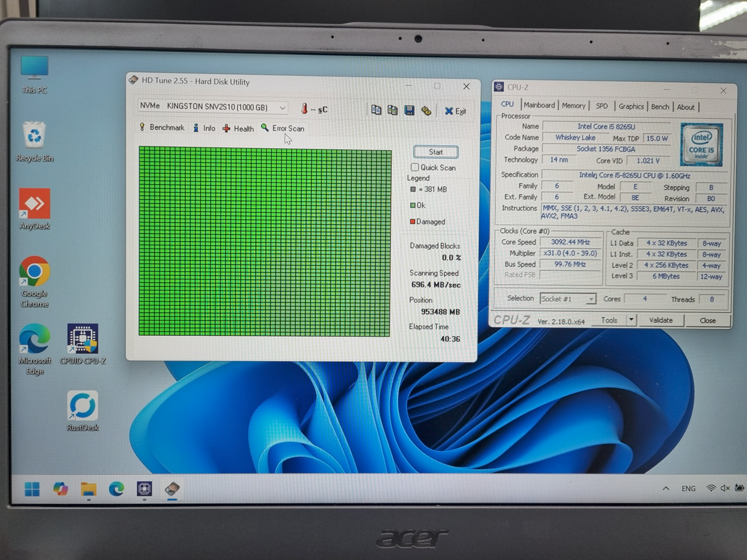Switch to the Health tab in HD Tune
Screen dimensions: 747x560
pyautogui.click(x=238, y=128)
